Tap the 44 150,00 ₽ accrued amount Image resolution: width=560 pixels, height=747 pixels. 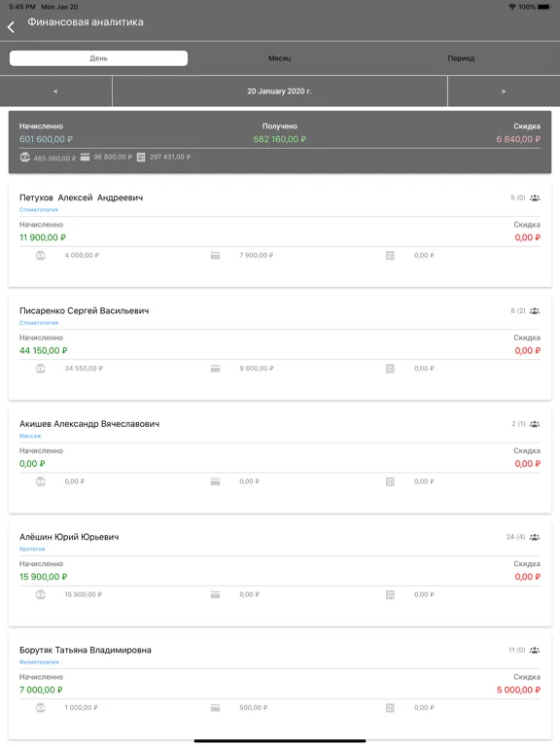point(44,350)
